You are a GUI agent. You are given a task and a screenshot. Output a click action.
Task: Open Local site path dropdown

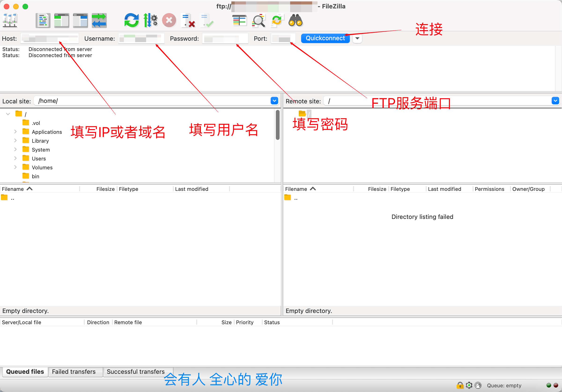coord(274,101)
